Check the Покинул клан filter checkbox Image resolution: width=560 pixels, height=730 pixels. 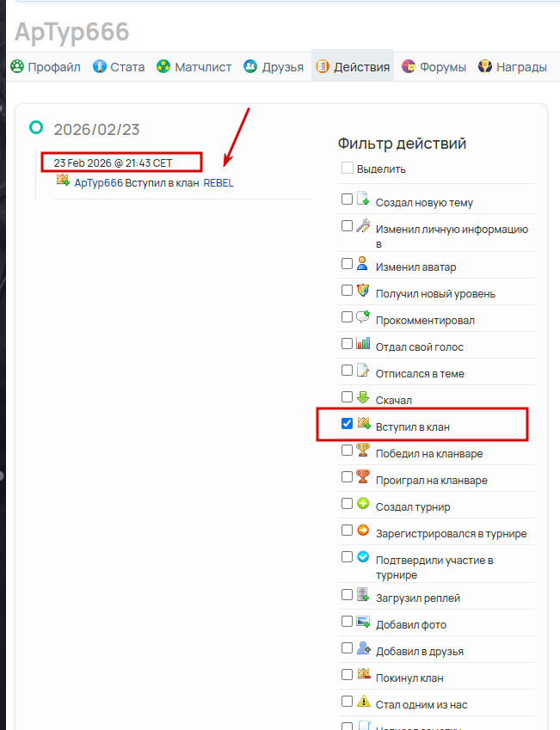(x=347, y=675)
